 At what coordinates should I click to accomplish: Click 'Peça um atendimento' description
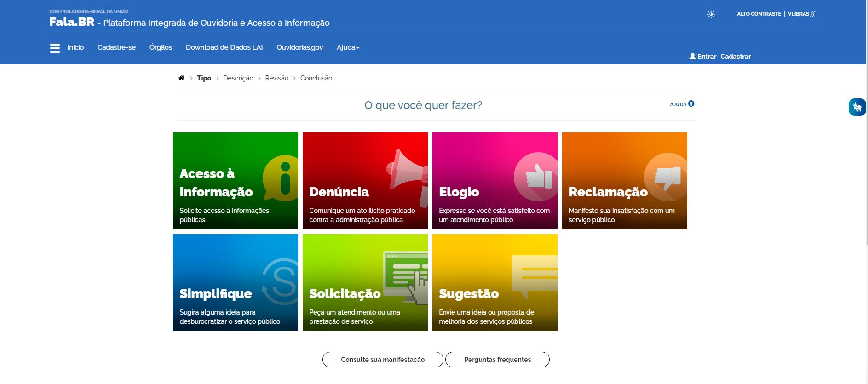point(355,317)
